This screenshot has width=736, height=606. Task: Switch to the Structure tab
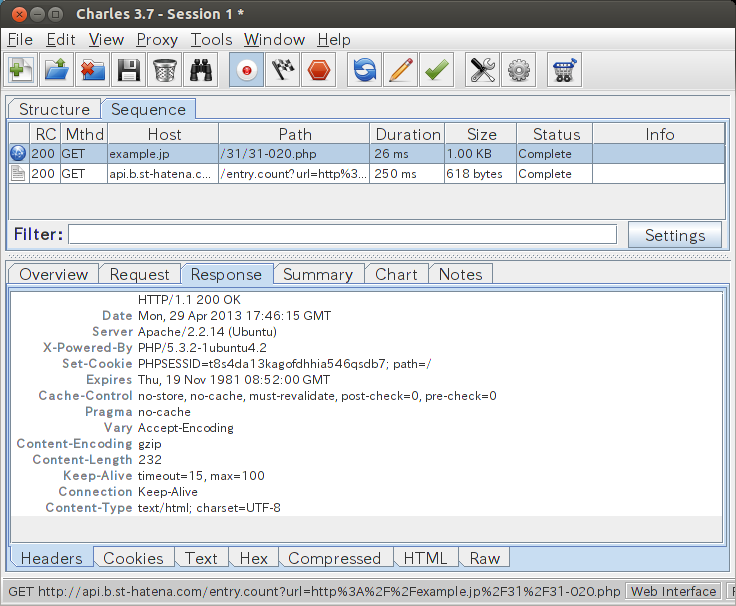click(x=54, y=109)
